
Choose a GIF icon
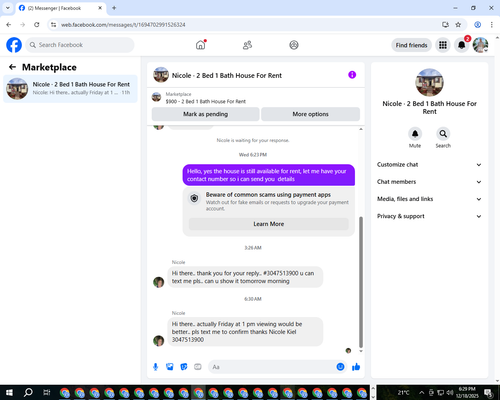[198, 367]
